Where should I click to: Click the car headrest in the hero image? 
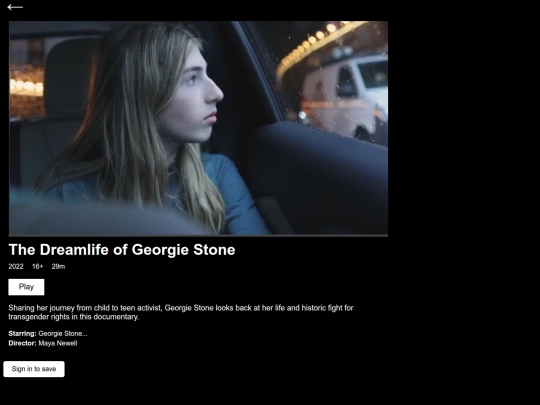(71, 77)
